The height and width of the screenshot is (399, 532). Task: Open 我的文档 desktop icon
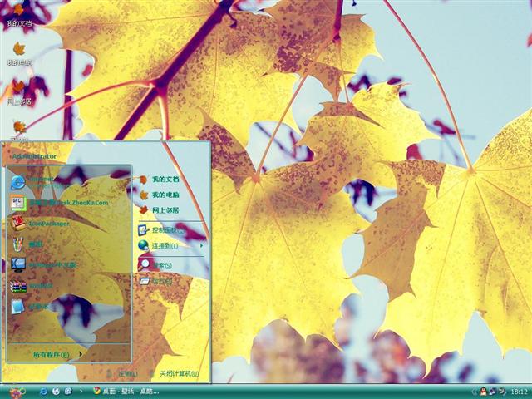pyautogui.click(x=19, y=15)
